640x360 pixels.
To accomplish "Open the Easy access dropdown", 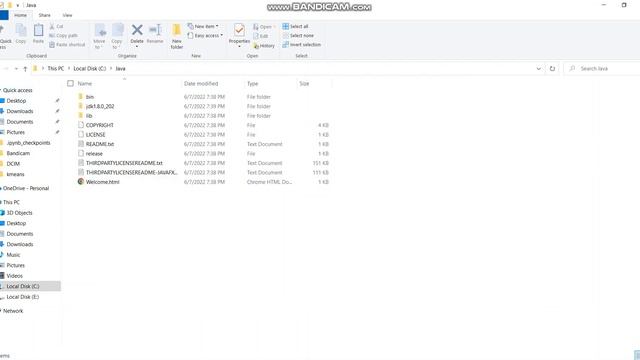I will click(205, 36).
